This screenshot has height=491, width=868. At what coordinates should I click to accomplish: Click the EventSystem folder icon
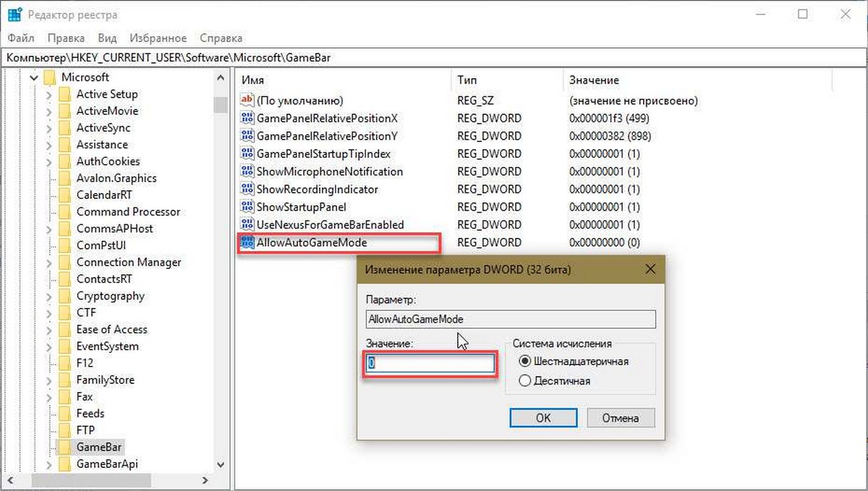[x=64, y=346]
